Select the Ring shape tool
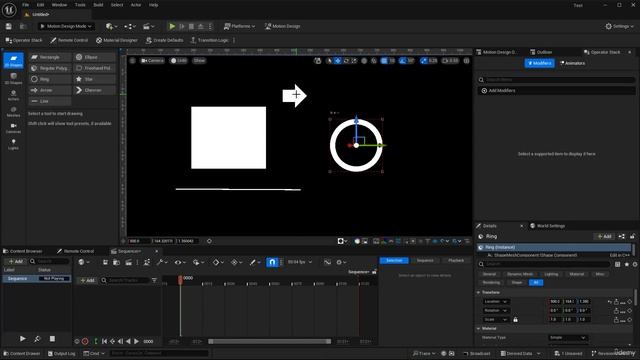This screenshot has width=640, height=360. (50, 79)
